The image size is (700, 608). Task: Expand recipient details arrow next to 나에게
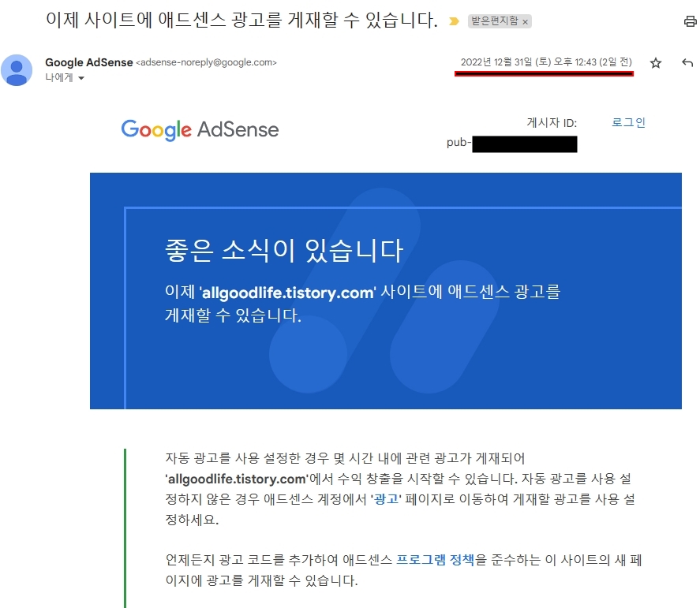(81, 78)
